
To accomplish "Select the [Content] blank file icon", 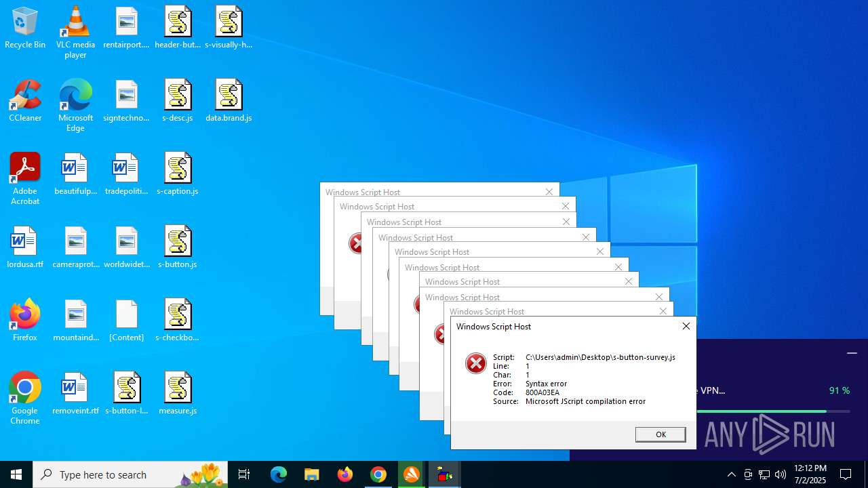I will click(127, 321).
